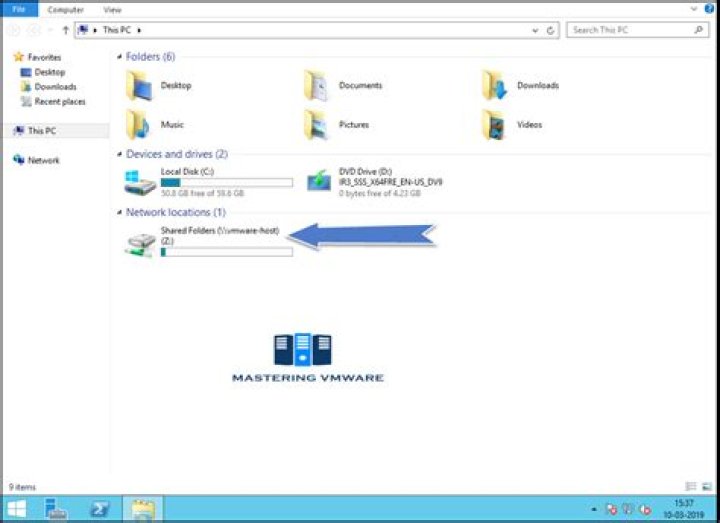Screen dimensions: 720x523
Task: Click the Help question mark icon
Action: 709,9
